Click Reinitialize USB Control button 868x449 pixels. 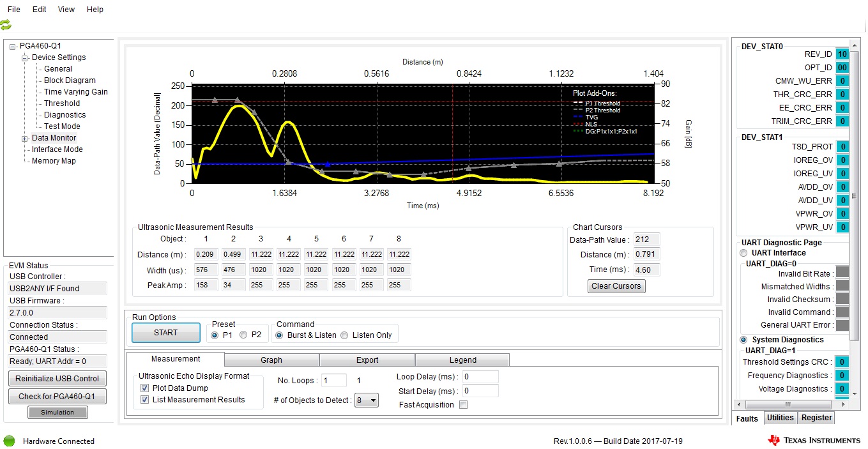pos(57,378)
